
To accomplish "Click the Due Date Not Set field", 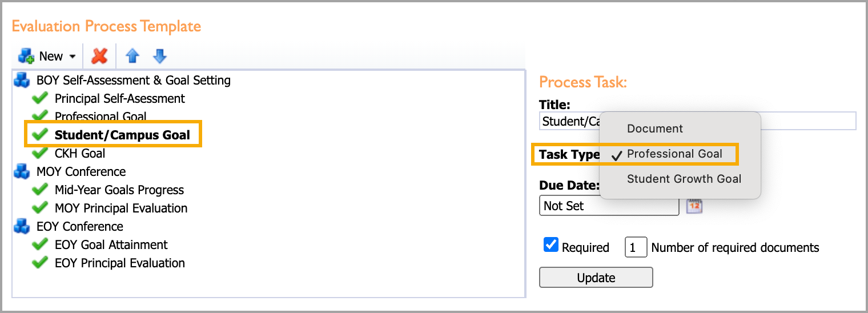I will click(609, 206).
